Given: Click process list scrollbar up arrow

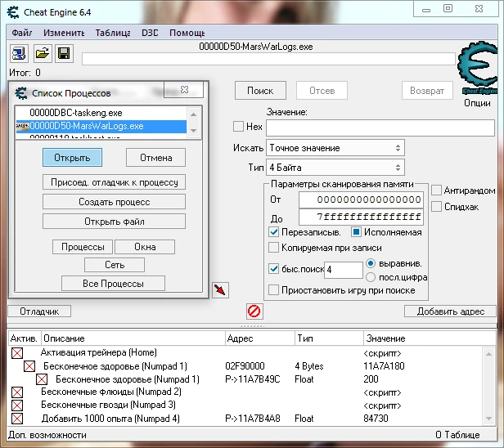Looking at the screenshot, I should coord(193,114).
